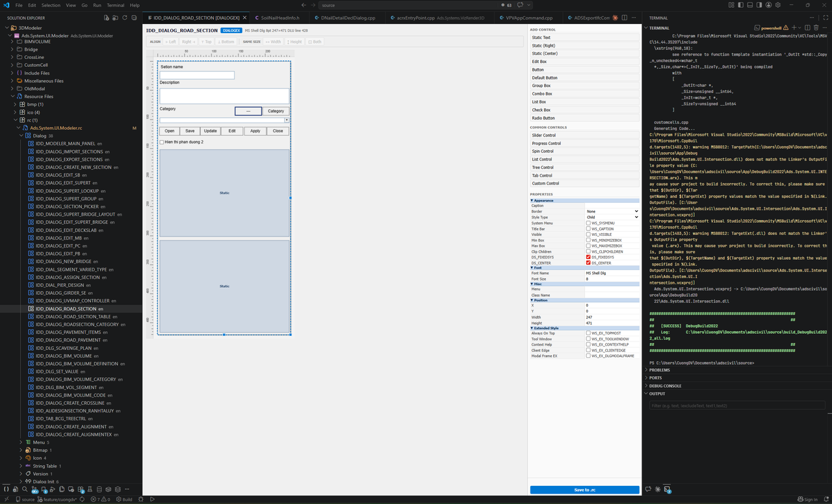
Task: Open Border dropdown in properties
Action: (612, 212)
